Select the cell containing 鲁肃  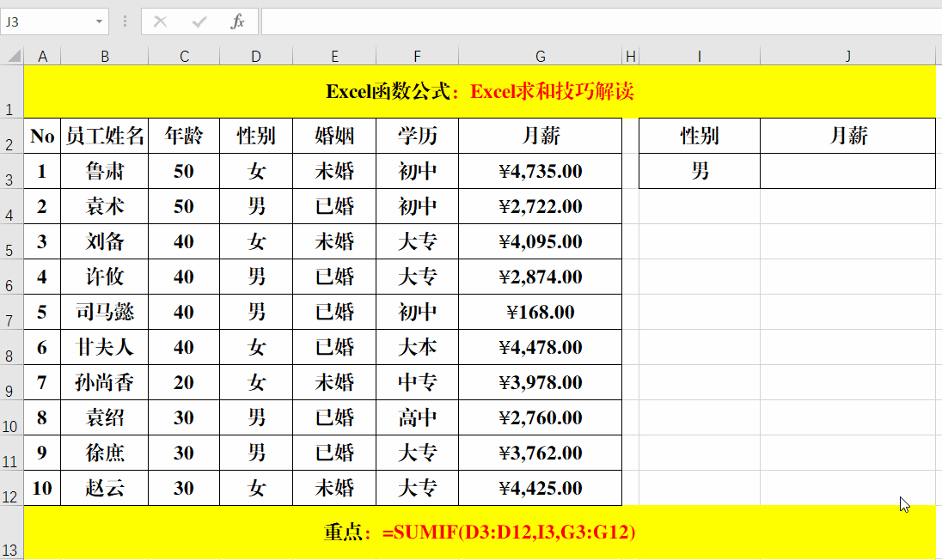(x=105, y=171)
